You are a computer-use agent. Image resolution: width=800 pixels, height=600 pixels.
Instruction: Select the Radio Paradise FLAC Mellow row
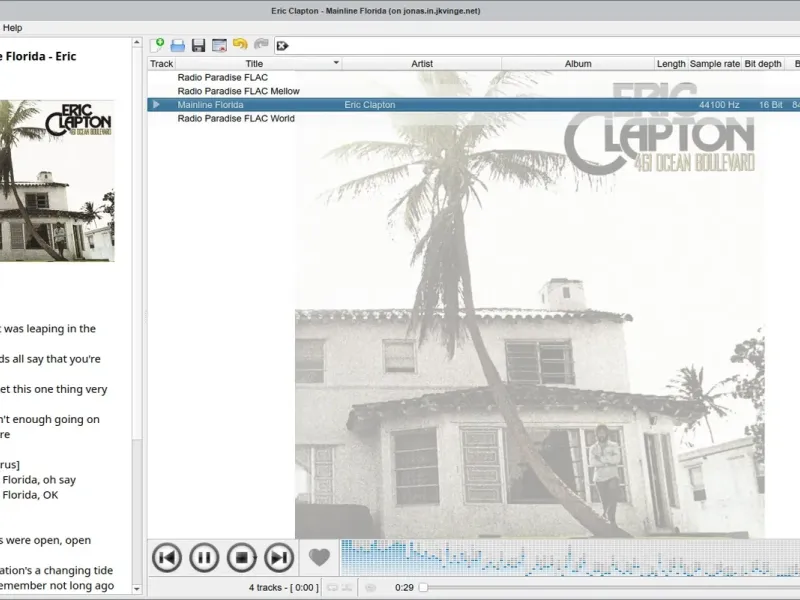(x=473, y=91)
